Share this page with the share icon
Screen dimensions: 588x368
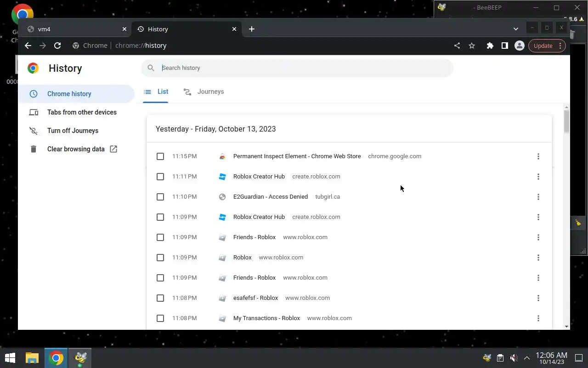(x=457, y=46)
